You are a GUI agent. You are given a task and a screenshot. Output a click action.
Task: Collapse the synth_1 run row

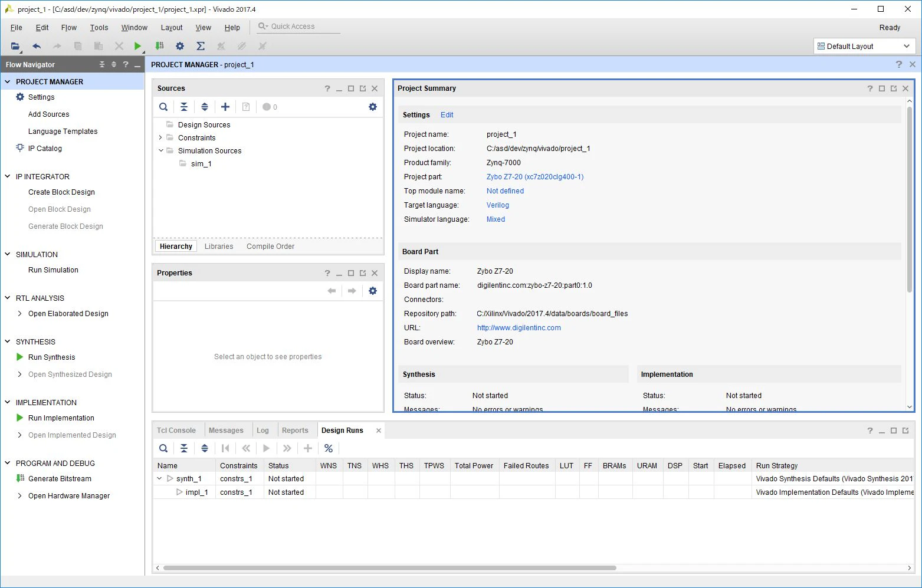coord(159,478)
